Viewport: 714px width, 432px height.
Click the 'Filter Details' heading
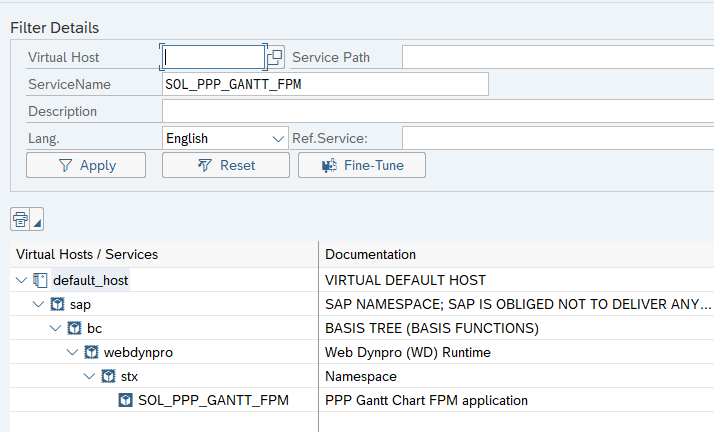pos(55,28)
